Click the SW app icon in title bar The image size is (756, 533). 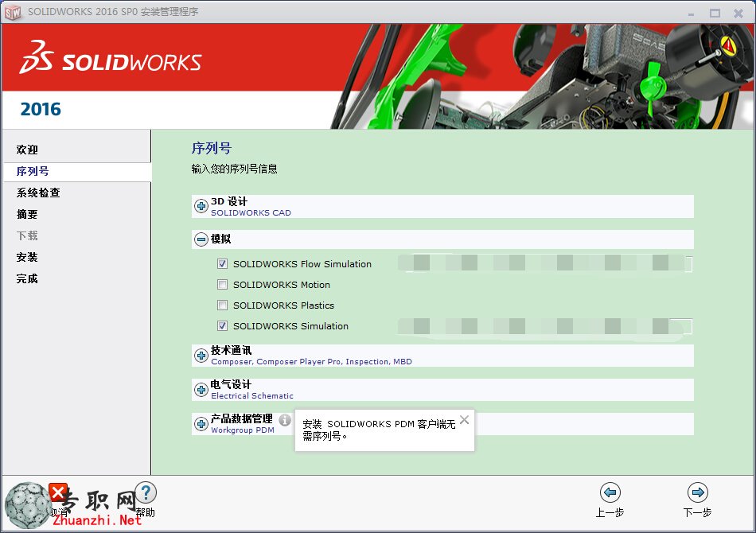[13, 13]
